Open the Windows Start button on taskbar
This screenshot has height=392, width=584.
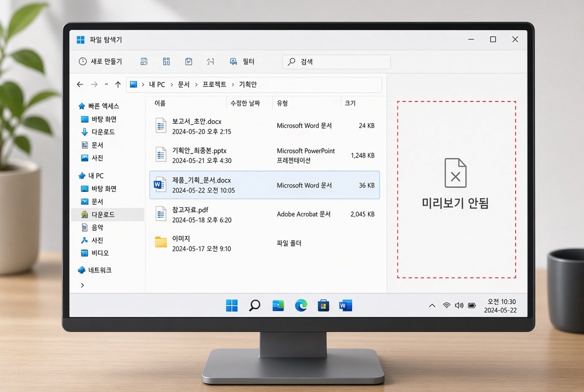[x=231, y=305]
